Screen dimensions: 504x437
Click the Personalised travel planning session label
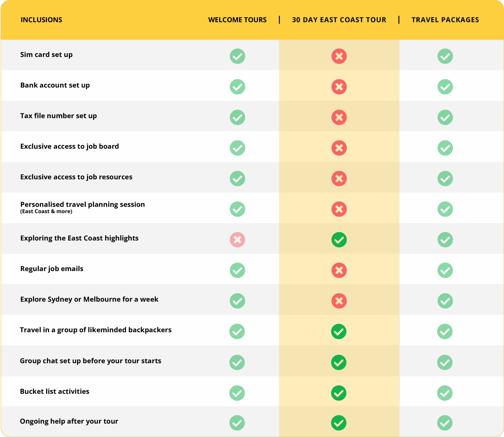[82, 205]
